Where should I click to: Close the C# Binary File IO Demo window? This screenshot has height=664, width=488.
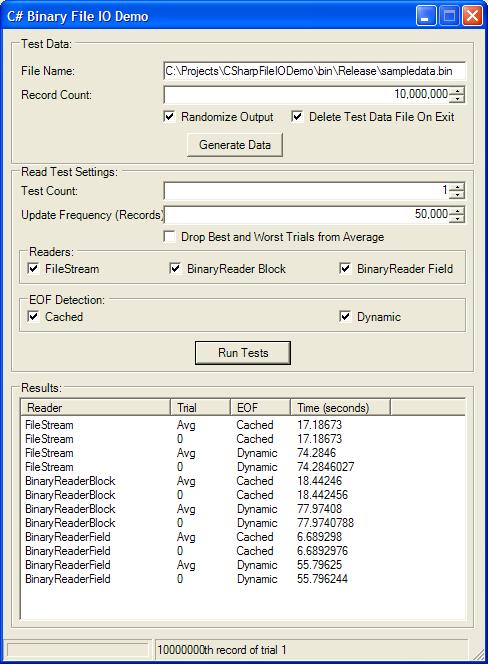coord(472,16)
